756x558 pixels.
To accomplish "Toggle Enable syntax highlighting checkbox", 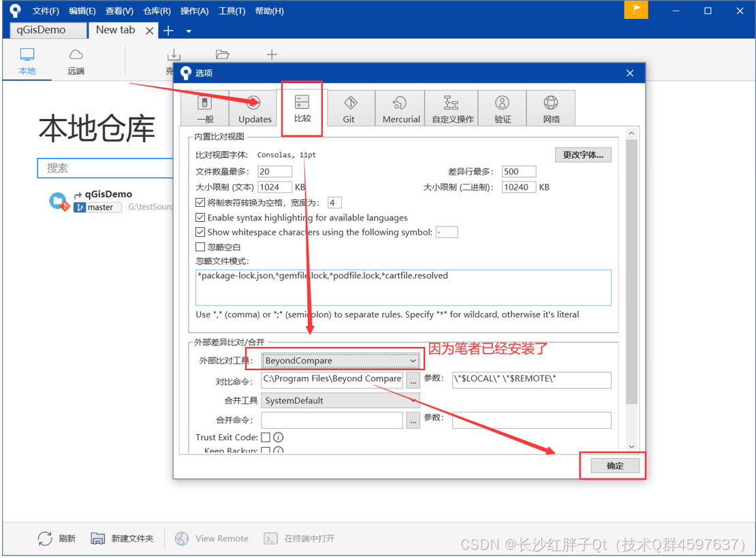I will [200, 217].
